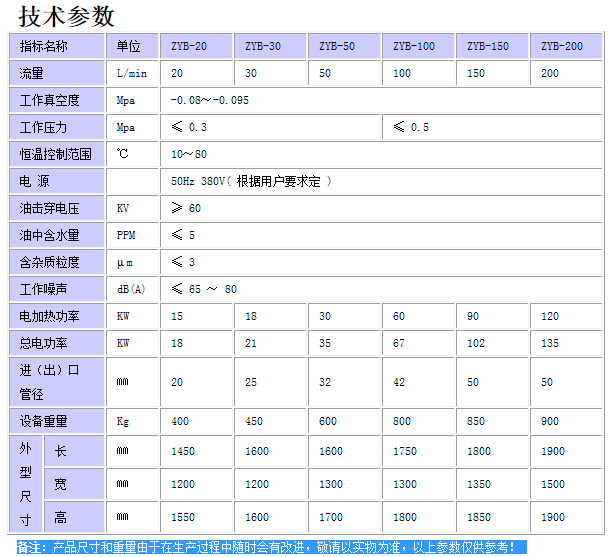This screenshot has width=608, height=557.
Task: Click the 技术参数 title heading
Action: coord(66,17)
